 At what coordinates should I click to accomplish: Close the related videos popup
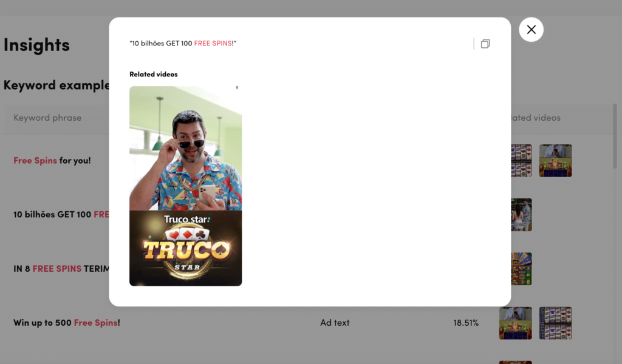(x=531, y=30)
